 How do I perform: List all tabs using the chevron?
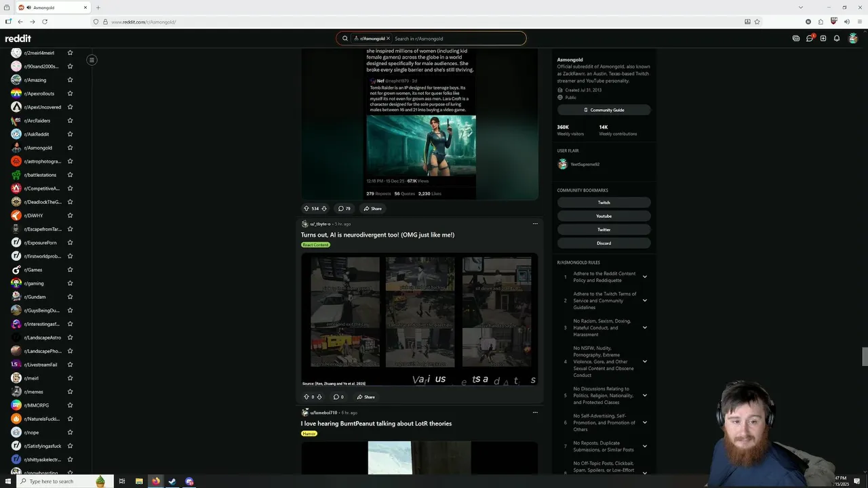[x=802, y=7]
